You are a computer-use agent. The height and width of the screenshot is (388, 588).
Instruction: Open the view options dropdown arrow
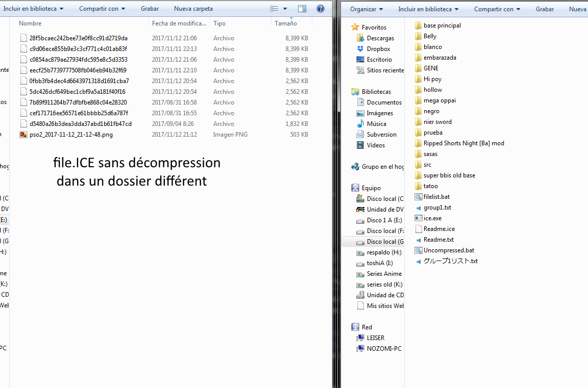click(x=285, y=9)
